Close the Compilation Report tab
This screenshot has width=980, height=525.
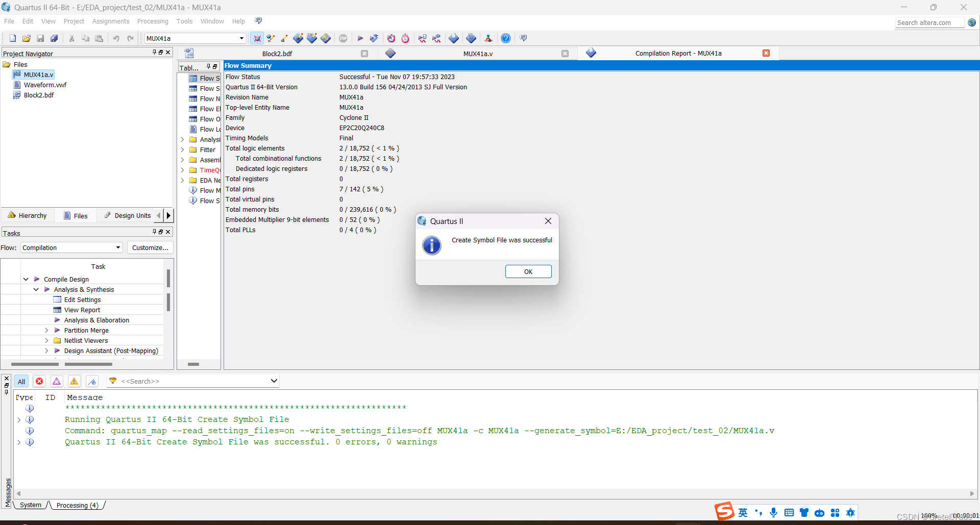tap(766, 53)
